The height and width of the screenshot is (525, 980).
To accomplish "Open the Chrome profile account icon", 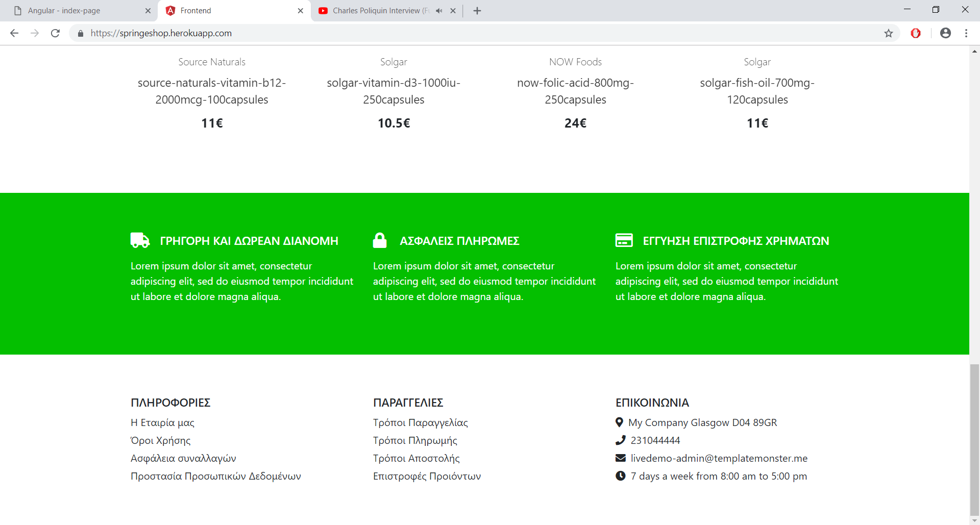I will tap(945, 33).
